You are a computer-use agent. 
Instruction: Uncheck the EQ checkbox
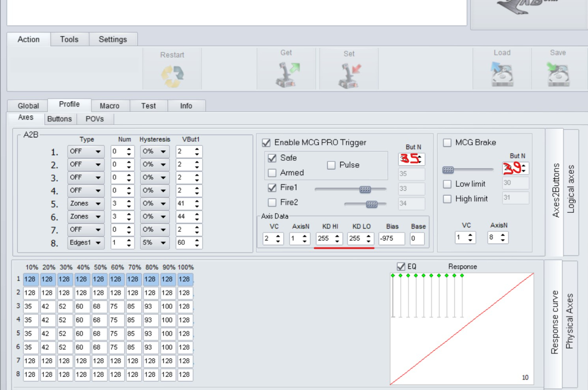401,266
